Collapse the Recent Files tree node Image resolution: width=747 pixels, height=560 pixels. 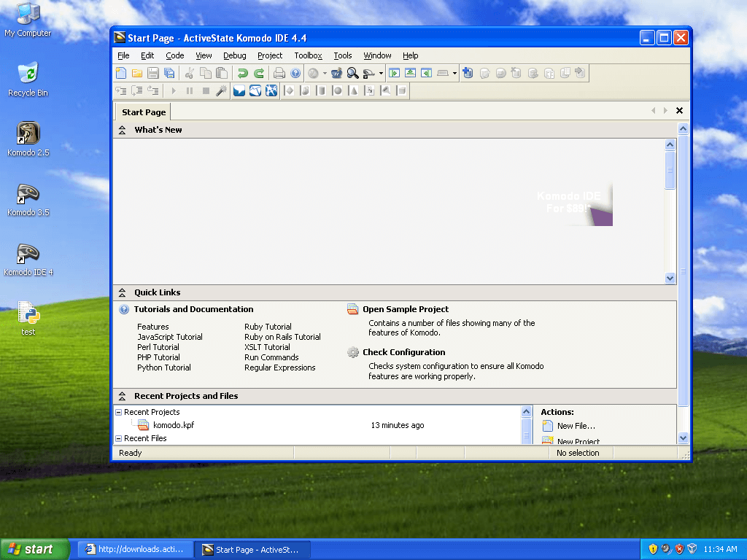pyautogui.click(x=119, y=438)
